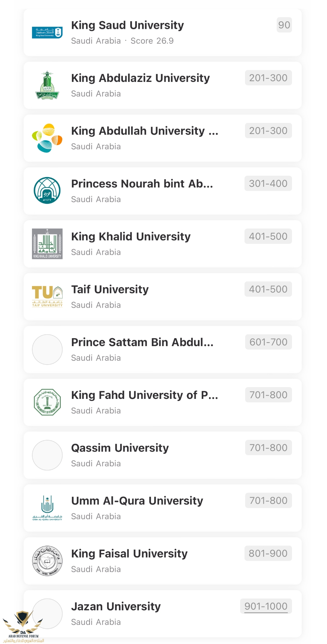Click the King Khalid University gray logo

click(47, 244)
